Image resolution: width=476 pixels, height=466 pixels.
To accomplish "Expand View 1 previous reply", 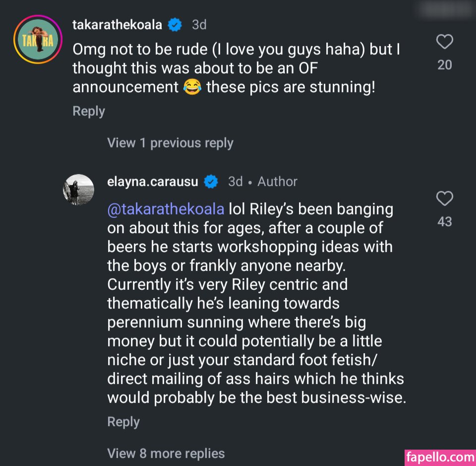I will 170,143.
